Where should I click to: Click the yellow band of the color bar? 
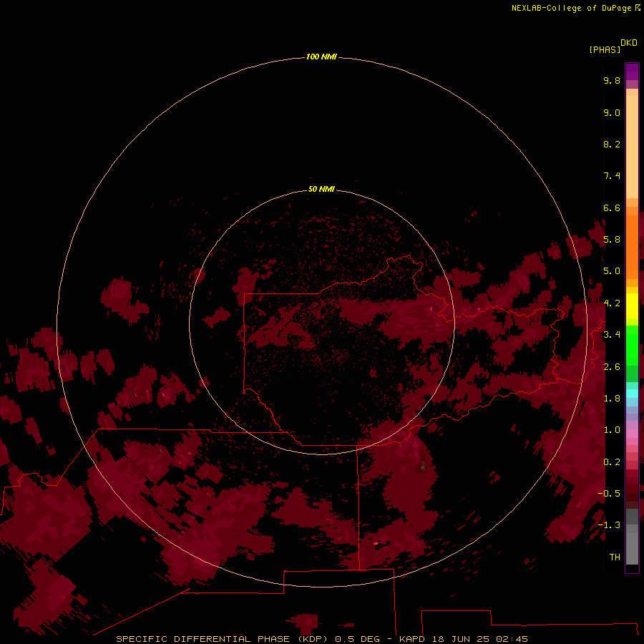pos(632,306)
